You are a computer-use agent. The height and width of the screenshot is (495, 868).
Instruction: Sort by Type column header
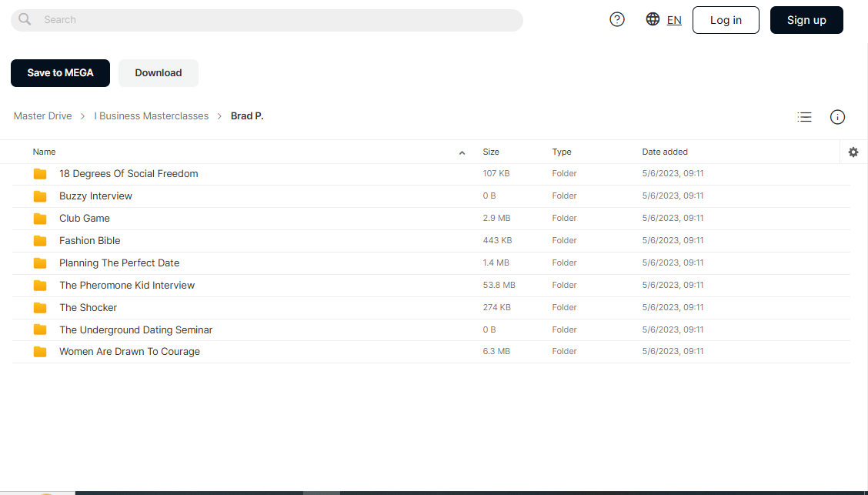coord(562,152)
